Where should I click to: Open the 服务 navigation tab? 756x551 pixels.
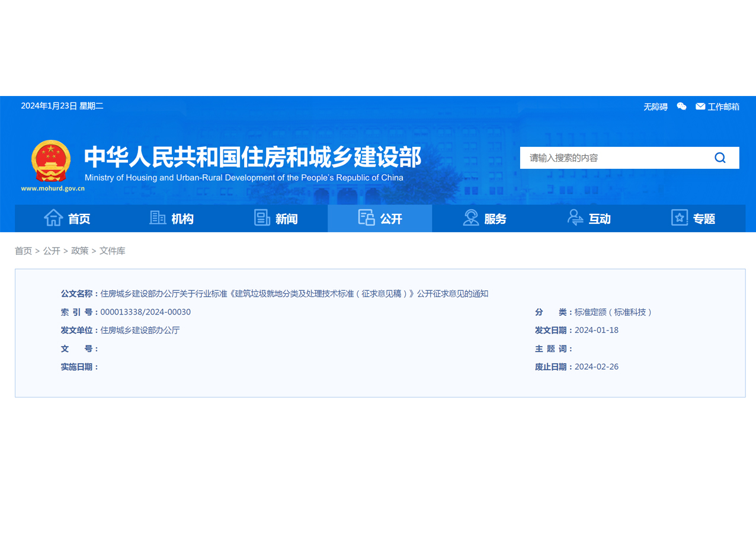pyautogui.click(x=484, y=219)
